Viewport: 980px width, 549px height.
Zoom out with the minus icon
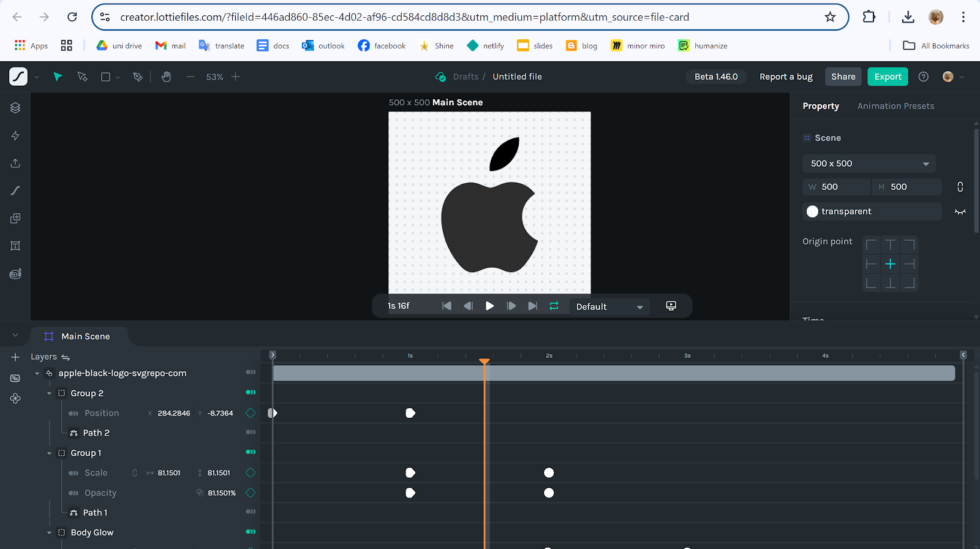tap(190, 77)
